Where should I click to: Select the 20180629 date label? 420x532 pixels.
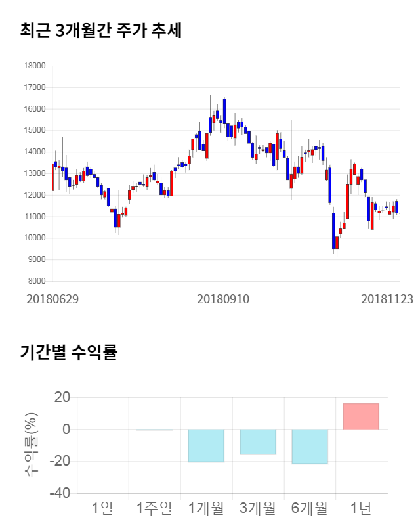point(52,299)
